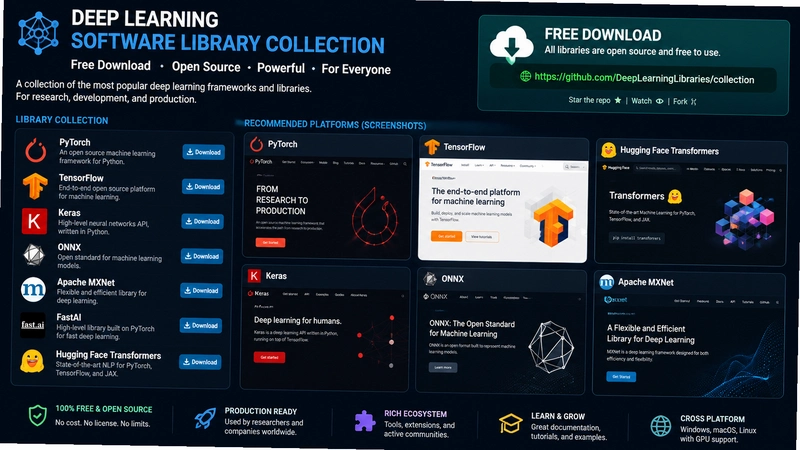Star the repo
This screenshot has height=450, width=800.
(x=595, y=100)
